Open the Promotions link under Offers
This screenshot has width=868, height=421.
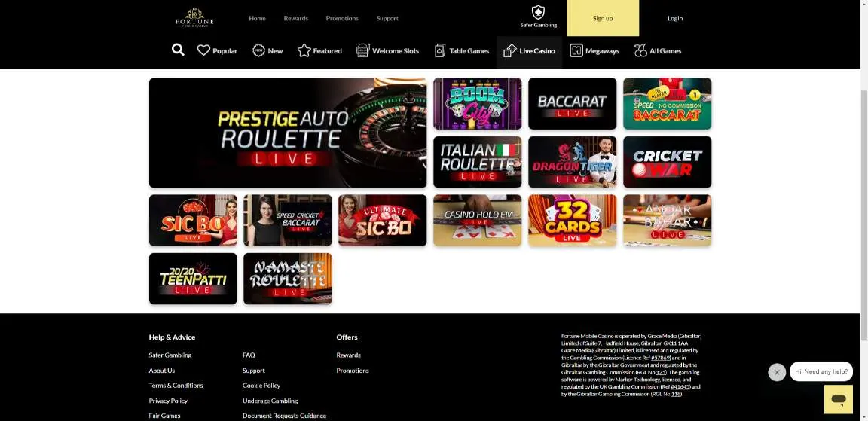[x=353, y=371]
